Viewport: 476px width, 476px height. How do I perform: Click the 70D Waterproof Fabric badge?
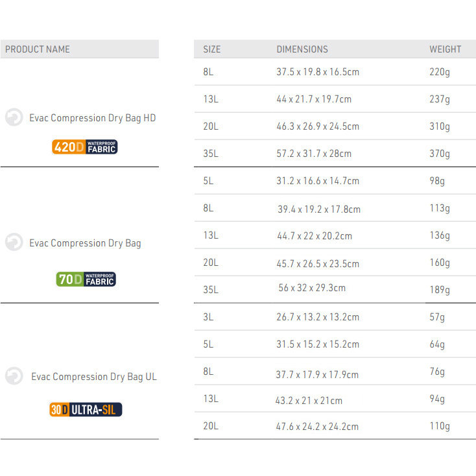point(86,280)
